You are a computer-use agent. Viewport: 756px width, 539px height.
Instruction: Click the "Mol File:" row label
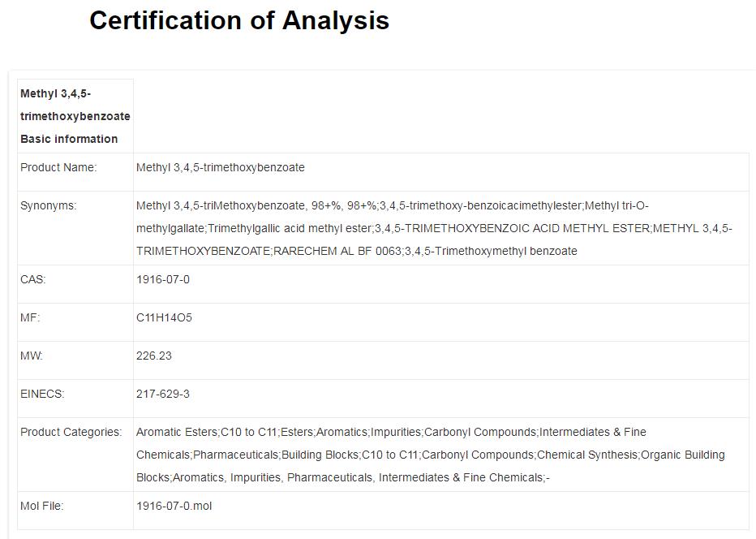[42, 506]
